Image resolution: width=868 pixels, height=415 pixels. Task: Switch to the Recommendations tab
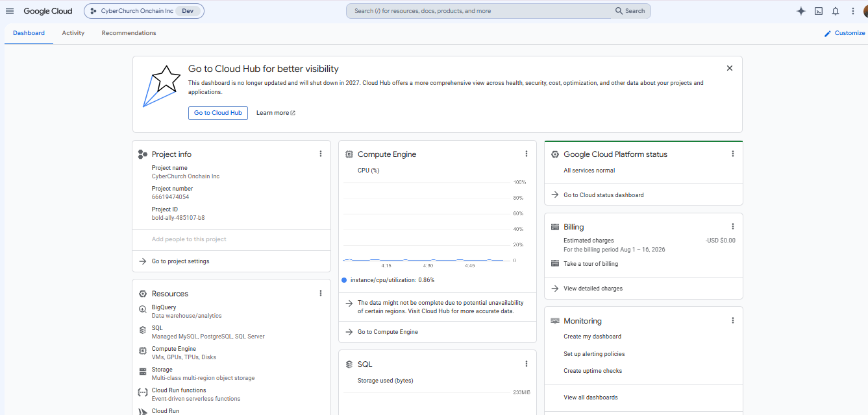129,33
